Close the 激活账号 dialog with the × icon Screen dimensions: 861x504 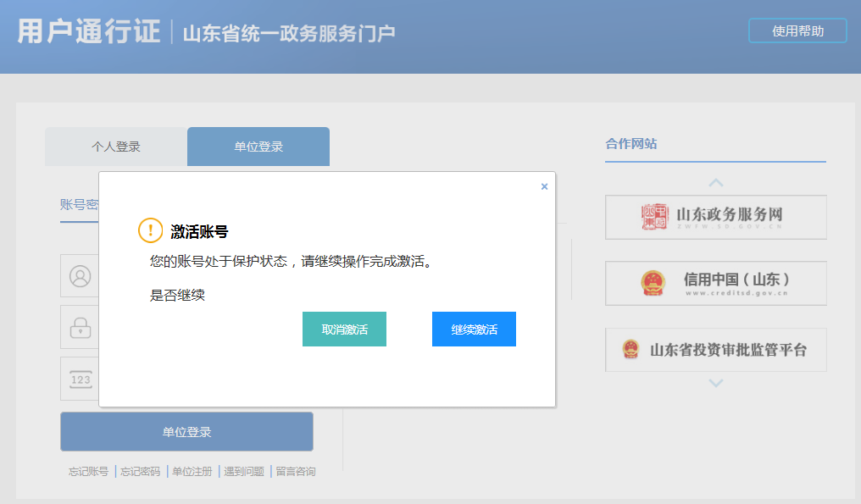click(544, 186)
